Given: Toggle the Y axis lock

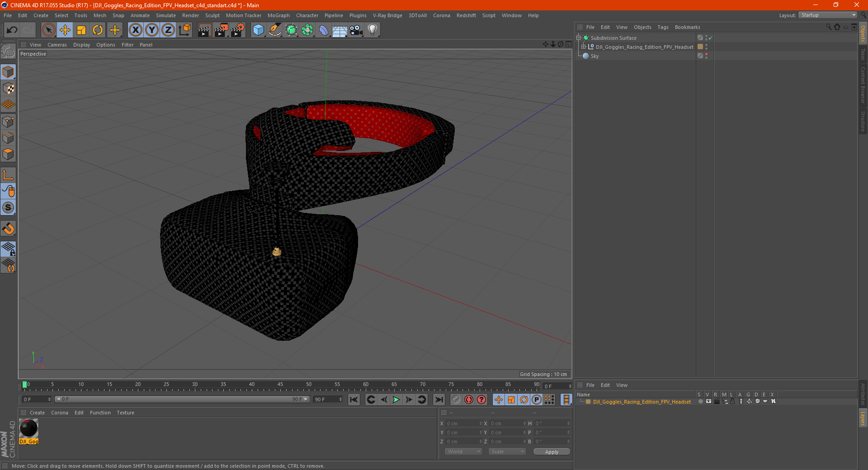Looking at the screenshot, I should [152, 30].
